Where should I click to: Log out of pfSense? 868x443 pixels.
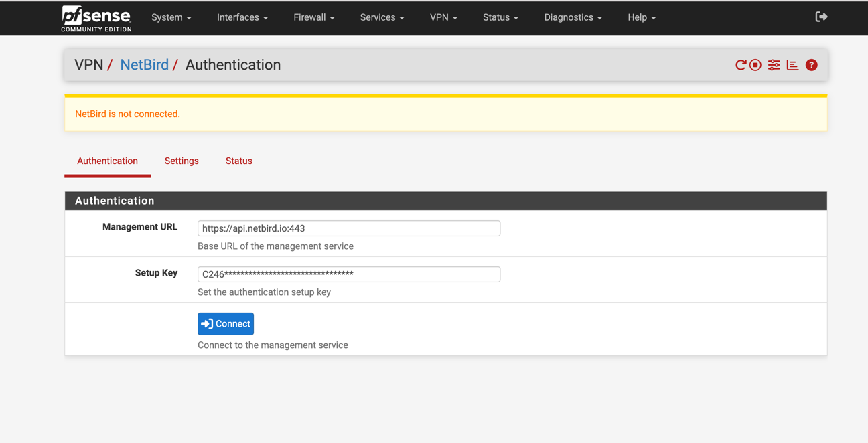tap(821, 17)
